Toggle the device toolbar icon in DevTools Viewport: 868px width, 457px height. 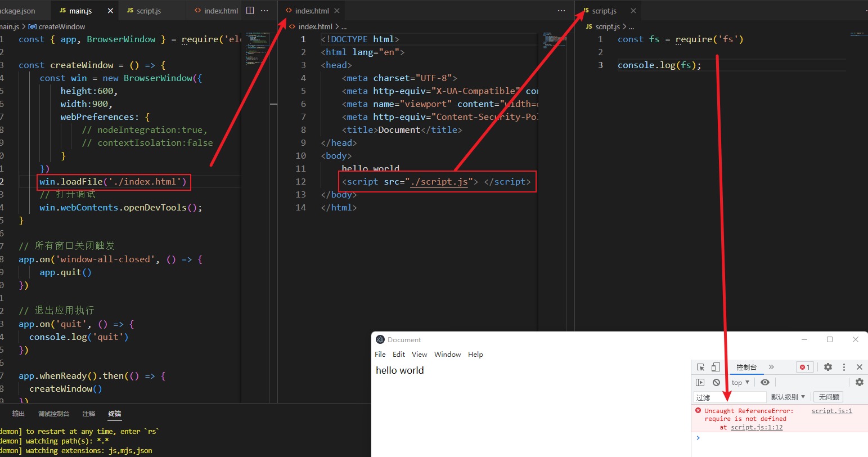[x=716, y=368]
